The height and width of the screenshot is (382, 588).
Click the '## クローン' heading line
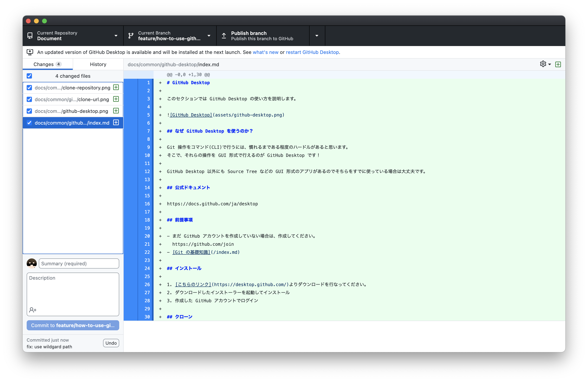[x=180, y=317]
